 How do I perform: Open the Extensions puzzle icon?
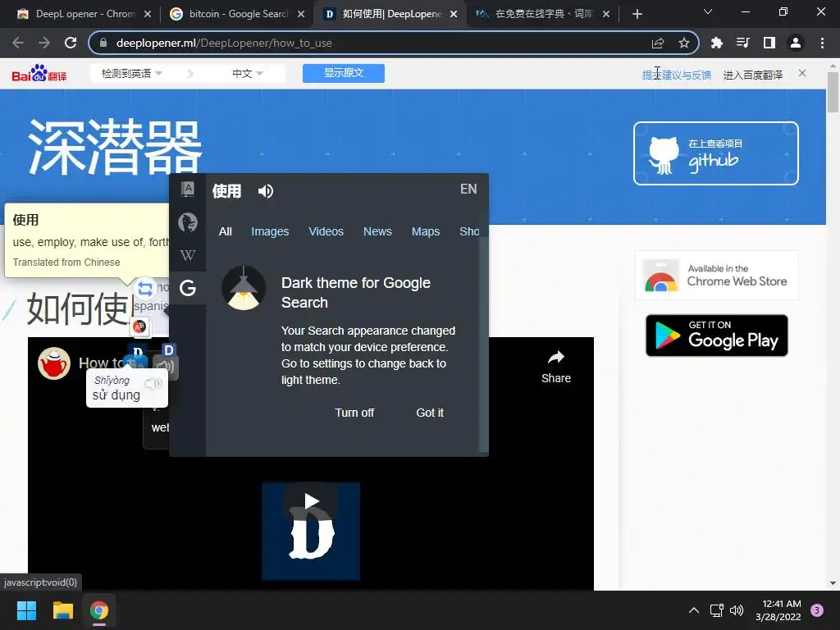pyautogui.click(x=716, y=43)
